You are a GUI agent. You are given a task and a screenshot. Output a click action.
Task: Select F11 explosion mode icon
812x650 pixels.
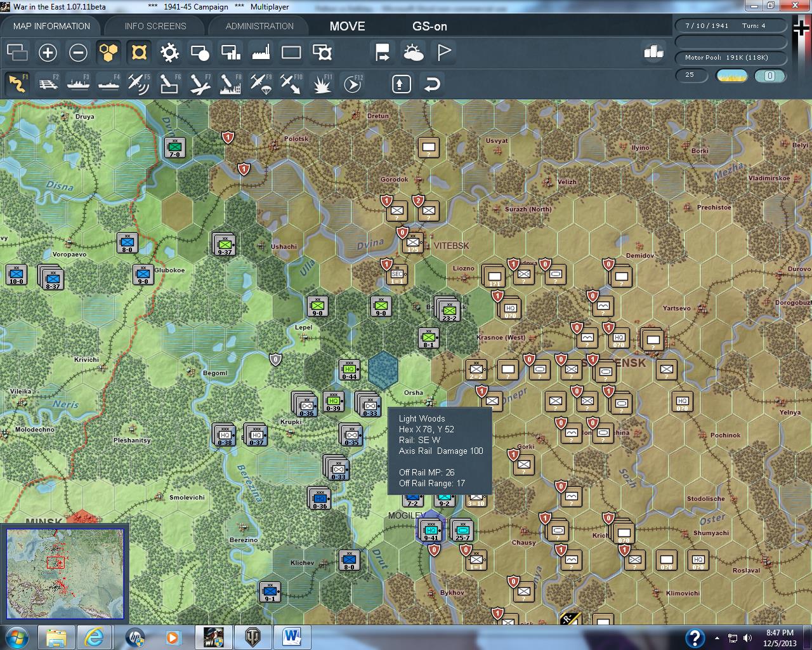[x=322, y=84]
